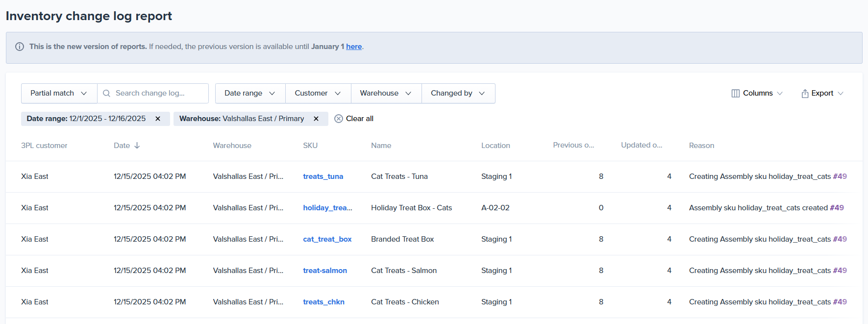
Task: Click the SKU column header
Action: 310,146
